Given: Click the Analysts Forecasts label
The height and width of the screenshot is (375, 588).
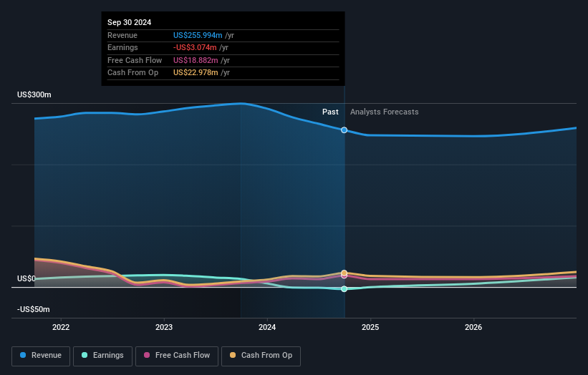Looking at the screenshot, I should tap(385, 112).
